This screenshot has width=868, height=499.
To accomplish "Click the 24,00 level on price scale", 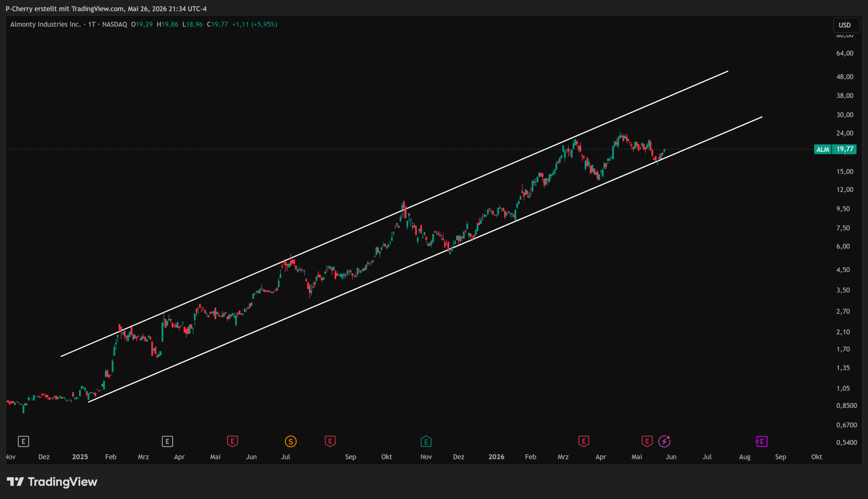I will (845, 133).
